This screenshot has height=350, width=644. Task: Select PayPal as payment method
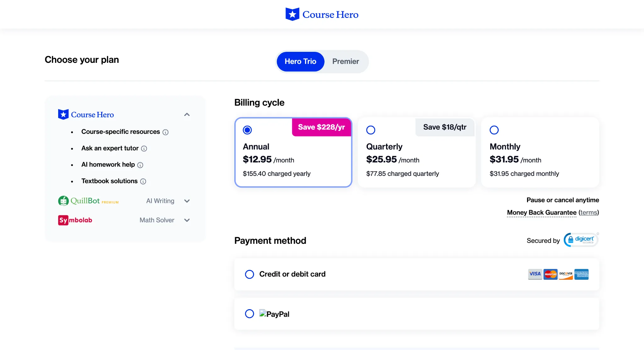pos(249,314)
